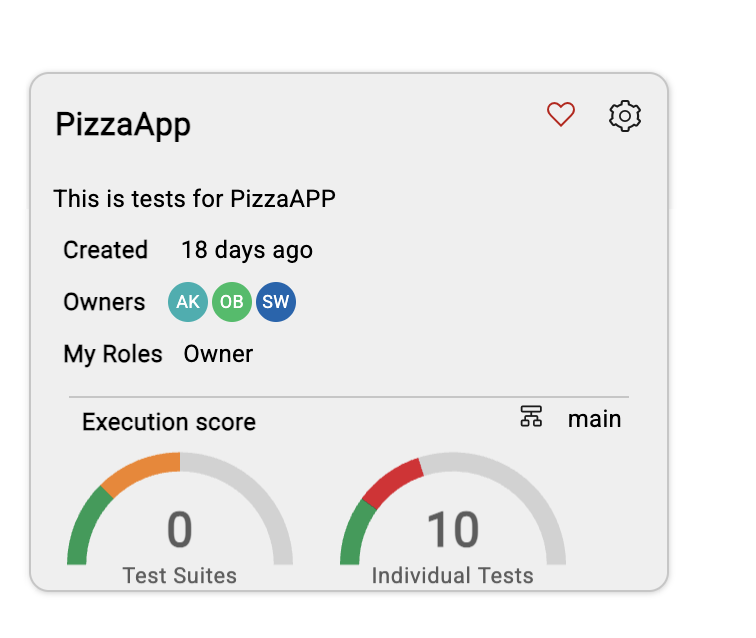
Task: Toggle the heart favorite icon
Action: 560,114
